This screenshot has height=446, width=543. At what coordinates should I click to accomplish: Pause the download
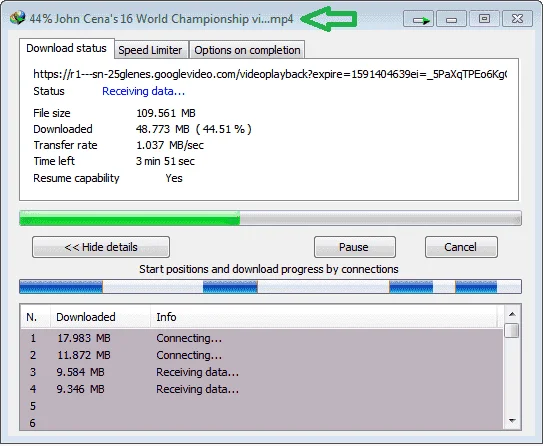pos(355,247)
